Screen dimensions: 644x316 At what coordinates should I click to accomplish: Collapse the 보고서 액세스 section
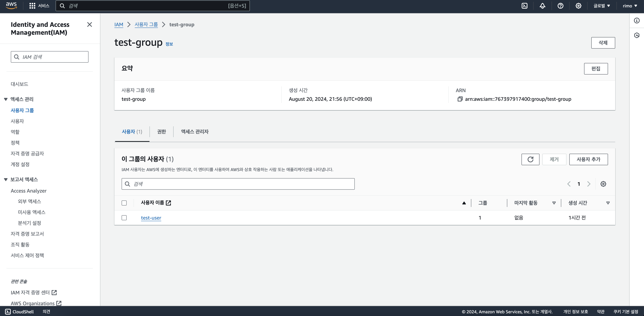pos(6,179)
